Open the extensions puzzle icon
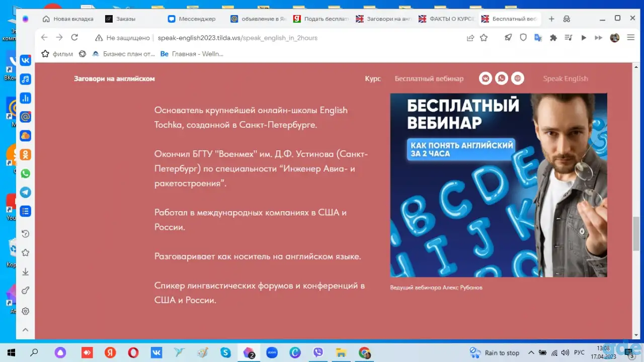644x362 pixels. pos(553,38)
